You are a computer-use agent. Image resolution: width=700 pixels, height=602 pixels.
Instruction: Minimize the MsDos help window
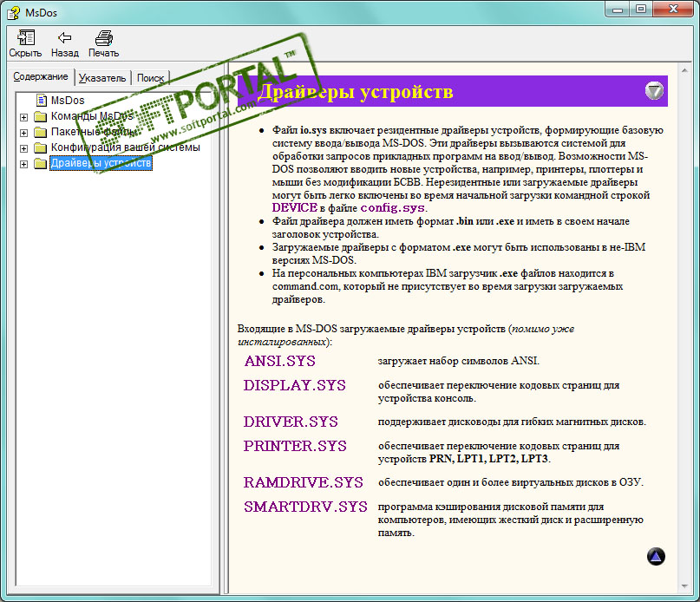pyautogui.click(x=618, y=10)
